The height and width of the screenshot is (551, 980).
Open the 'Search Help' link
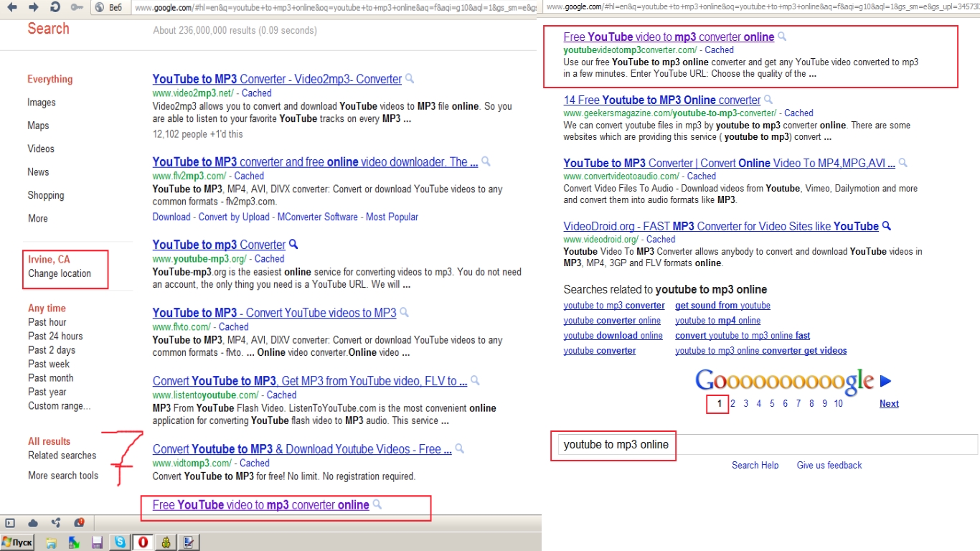755,465
